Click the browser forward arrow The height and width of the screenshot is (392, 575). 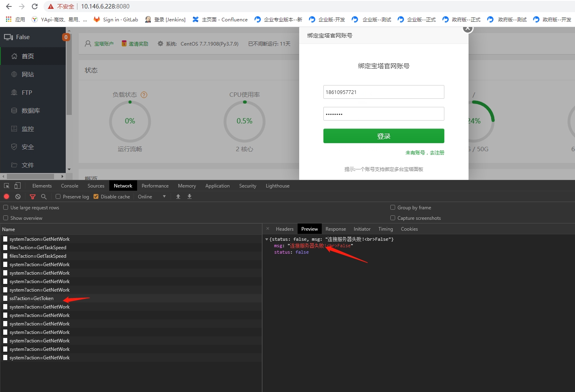pyautogui.click(x=22, y=6)
